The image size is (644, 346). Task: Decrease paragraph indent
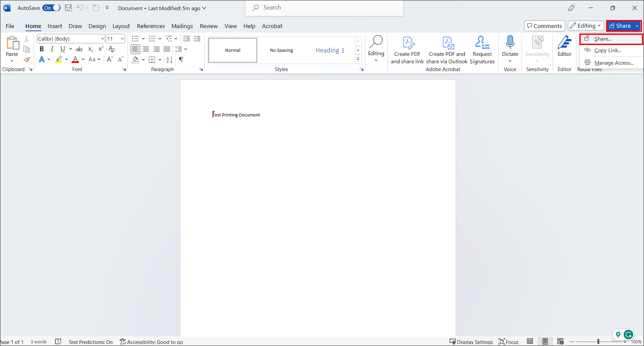tap(186, 39)
